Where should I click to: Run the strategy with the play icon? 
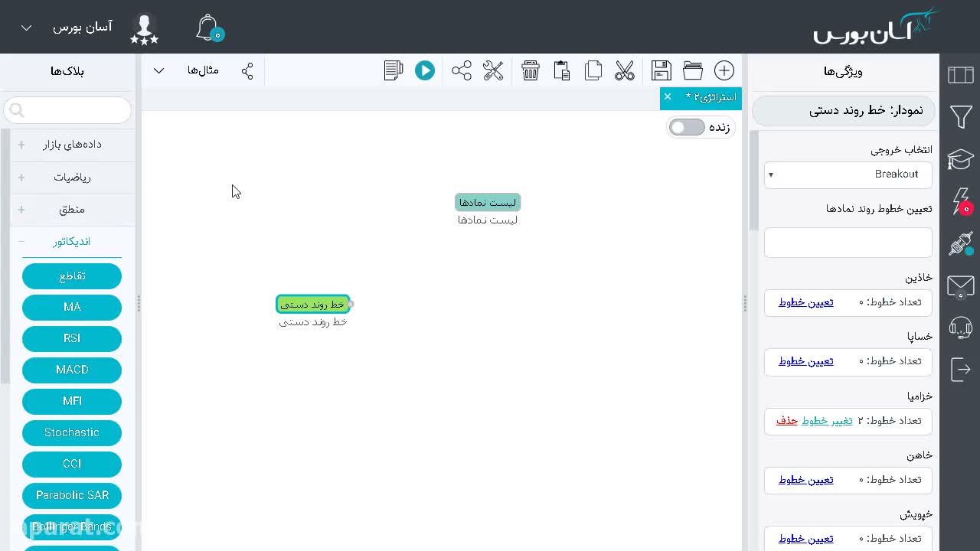tap(425, 70)
